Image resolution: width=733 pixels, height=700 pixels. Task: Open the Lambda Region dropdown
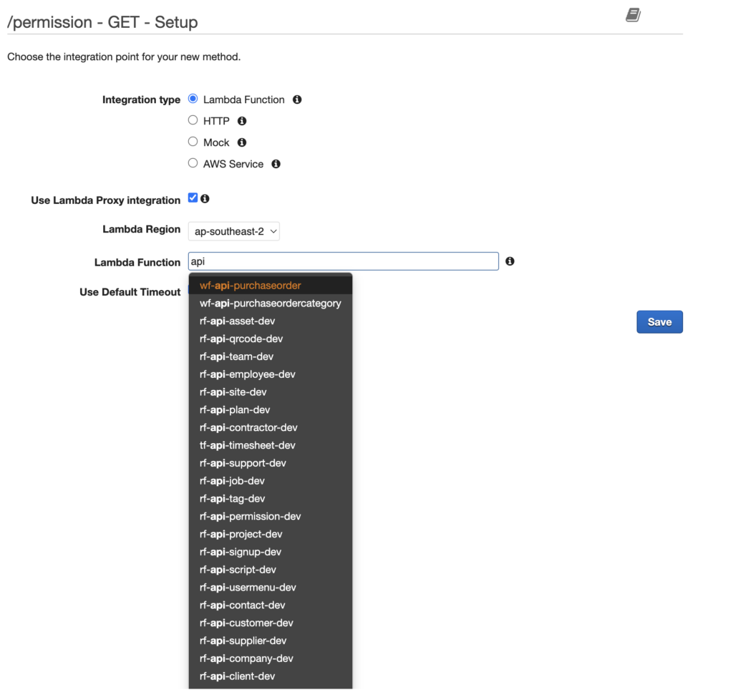pos(233,231)
